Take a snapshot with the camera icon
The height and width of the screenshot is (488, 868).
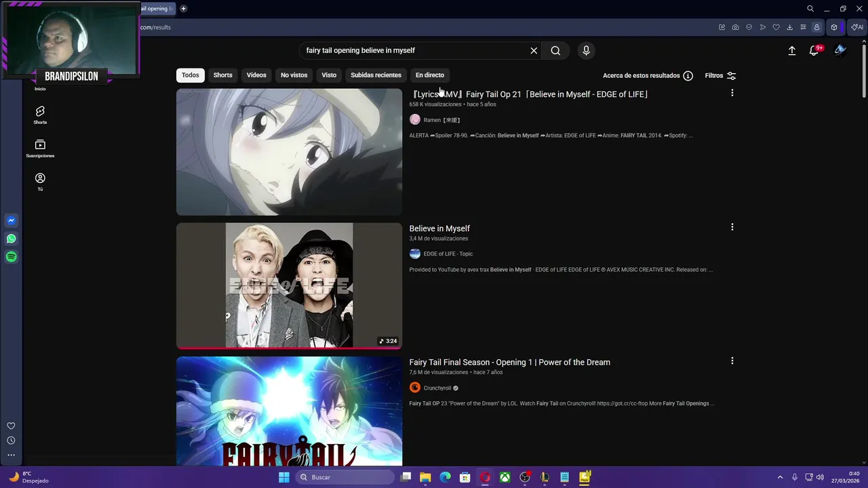736,27
